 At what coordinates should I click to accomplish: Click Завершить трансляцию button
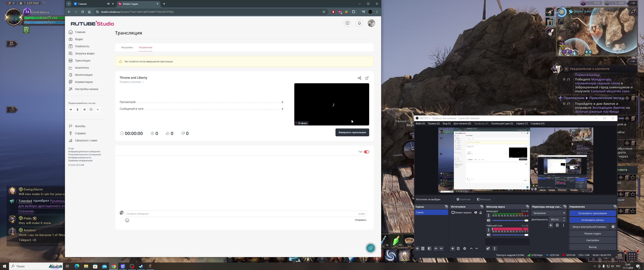352,132
